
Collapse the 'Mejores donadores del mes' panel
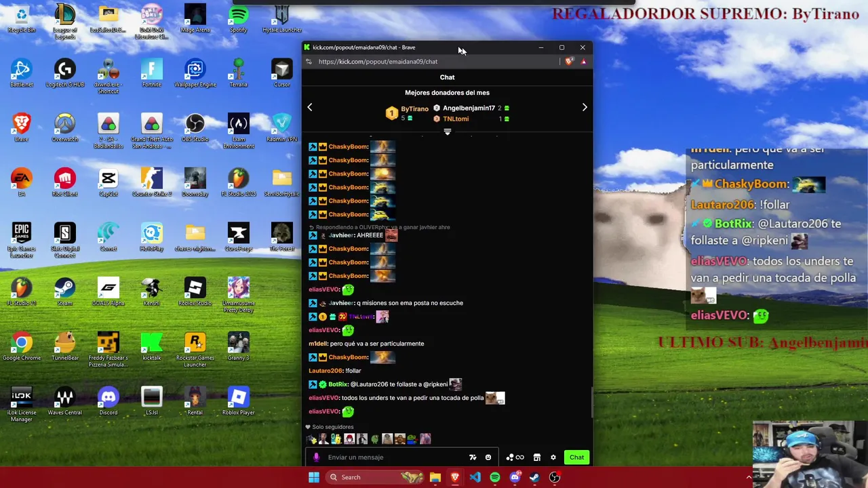pyautogui.click(x=448, y=132)
